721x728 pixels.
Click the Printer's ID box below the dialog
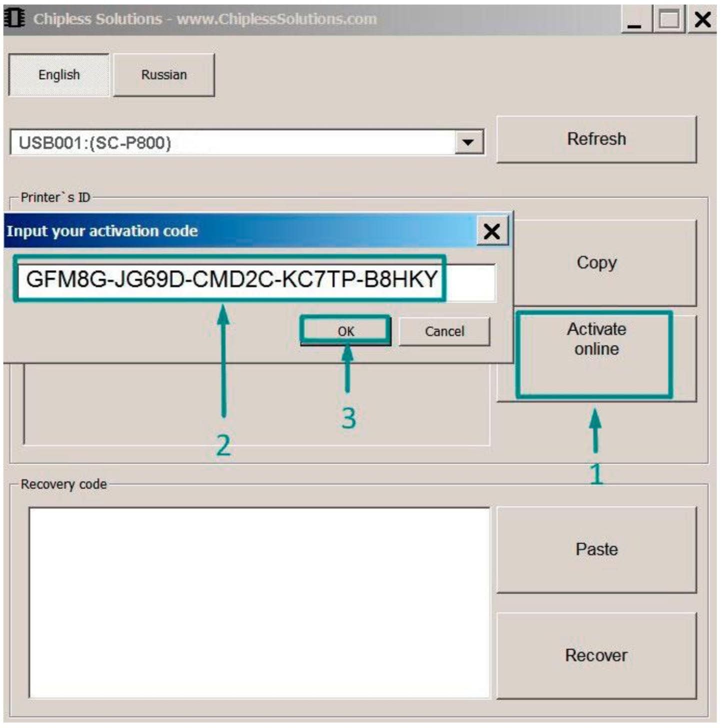[x=256, y=405]
